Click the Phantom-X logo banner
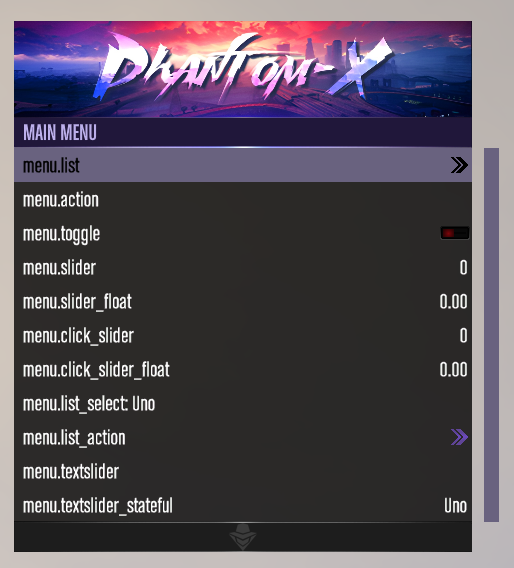Screen dimensions: 514x568 (x=243, y=69)
